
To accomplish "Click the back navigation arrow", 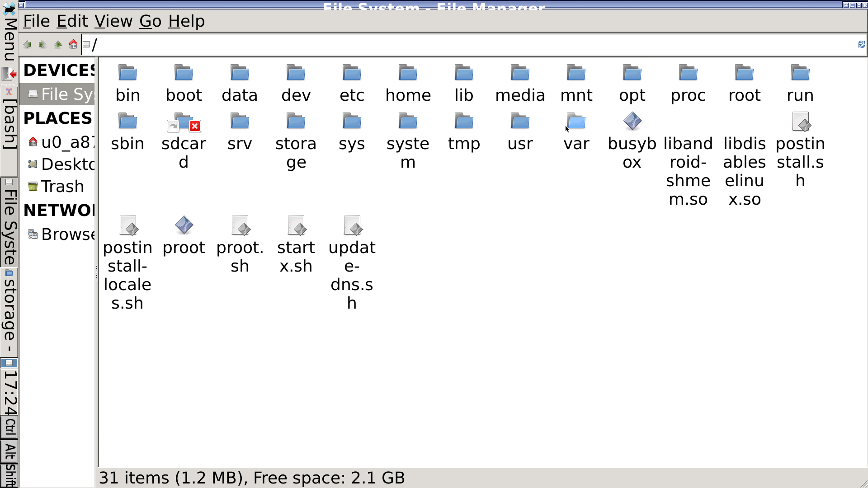I will [27, 44].
